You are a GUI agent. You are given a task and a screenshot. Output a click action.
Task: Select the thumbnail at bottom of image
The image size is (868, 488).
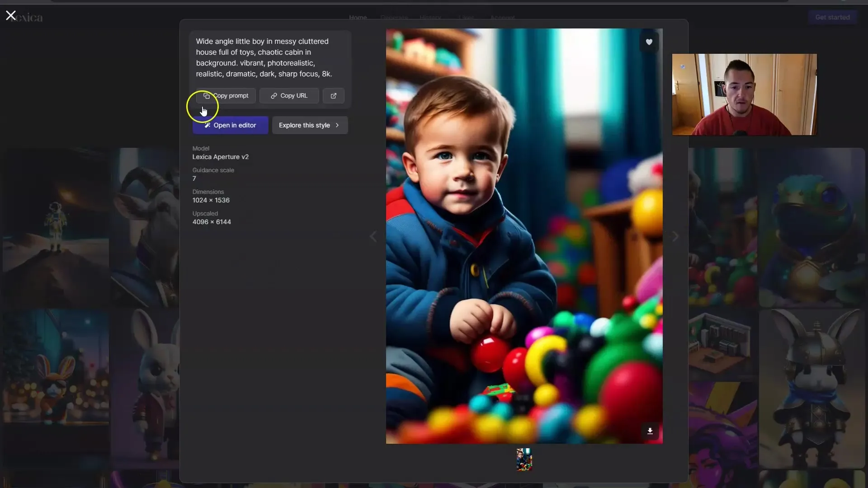524,460
